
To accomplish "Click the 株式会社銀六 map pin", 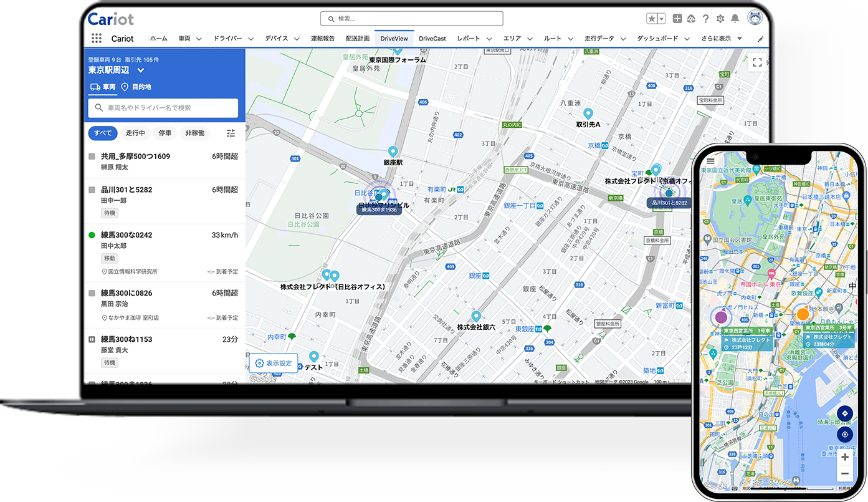I will pyautogui.click(x=475, y=316).
